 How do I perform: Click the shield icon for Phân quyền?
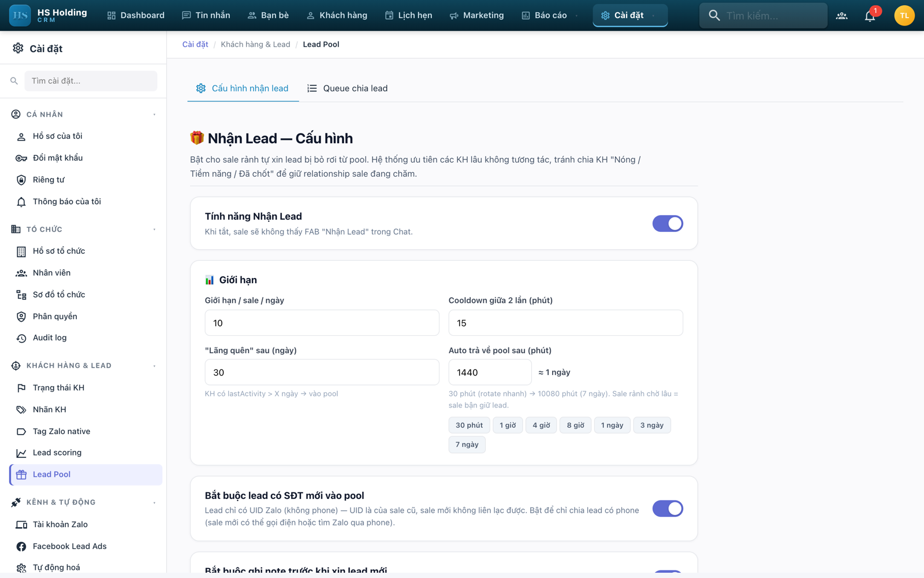pos(21,317)
